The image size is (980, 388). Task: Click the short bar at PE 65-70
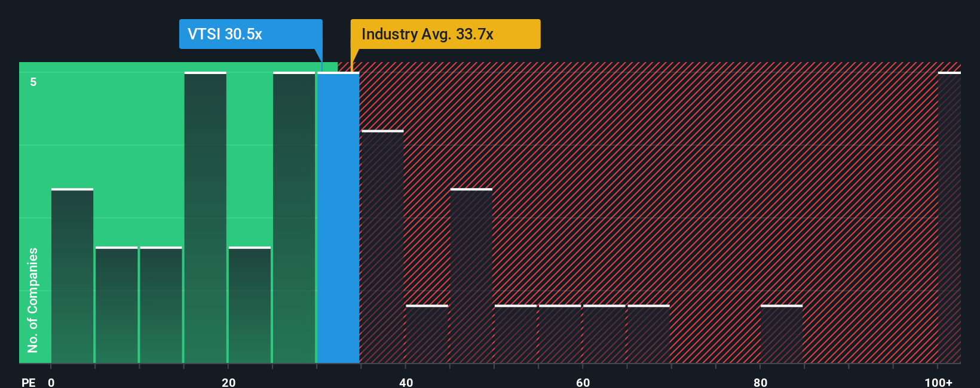click(649, 334)
